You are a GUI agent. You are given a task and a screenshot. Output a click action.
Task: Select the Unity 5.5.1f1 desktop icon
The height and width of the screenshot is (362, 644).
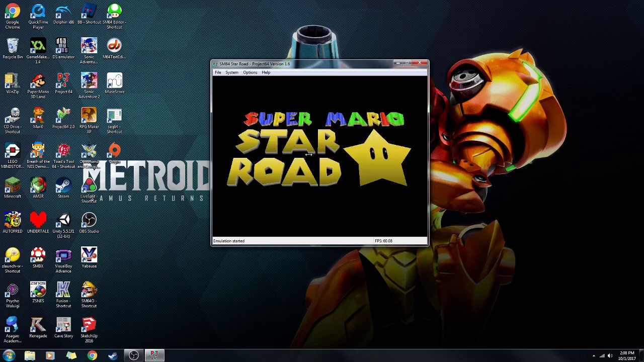pos(63,225)
